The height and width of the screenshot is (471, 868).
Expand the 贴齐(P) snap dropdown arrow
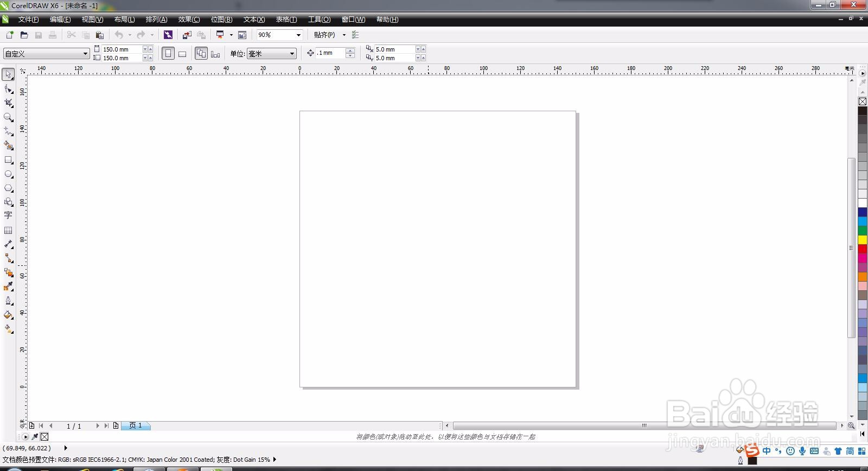[x=344, y=35]
